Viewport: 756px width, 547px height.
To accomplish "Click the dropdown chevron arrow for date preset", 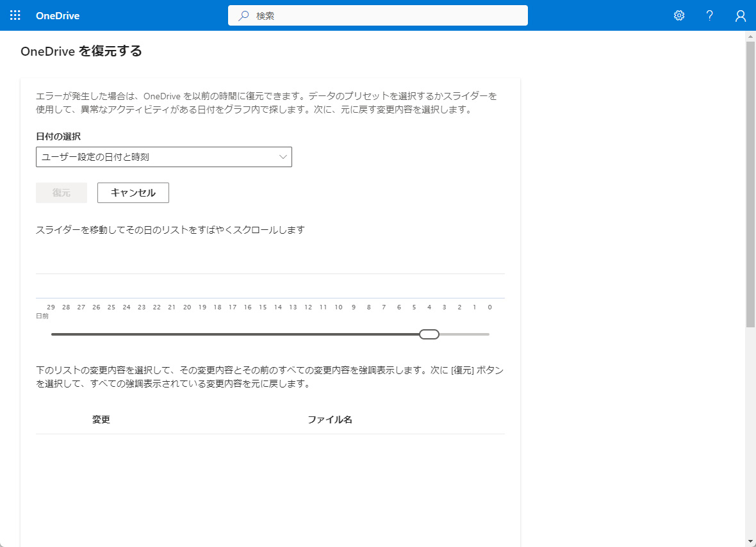I will click(x=283, y=157).
